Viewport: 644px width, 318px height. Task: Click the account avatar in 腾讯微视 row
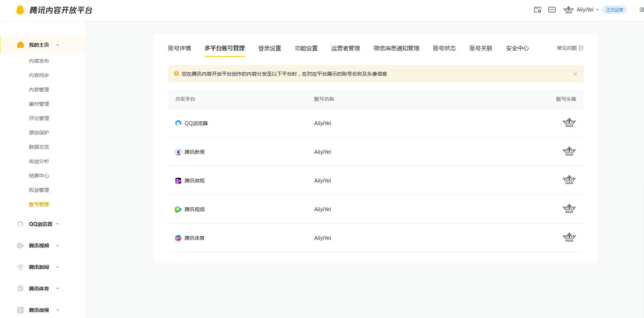tap(569, 180)
